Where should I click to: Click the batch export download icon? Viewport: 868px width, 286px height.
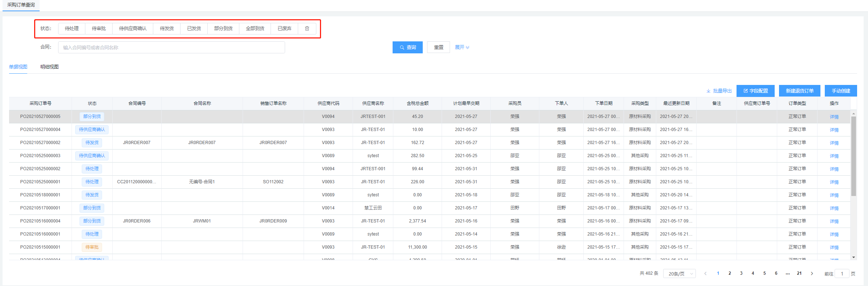708,91
